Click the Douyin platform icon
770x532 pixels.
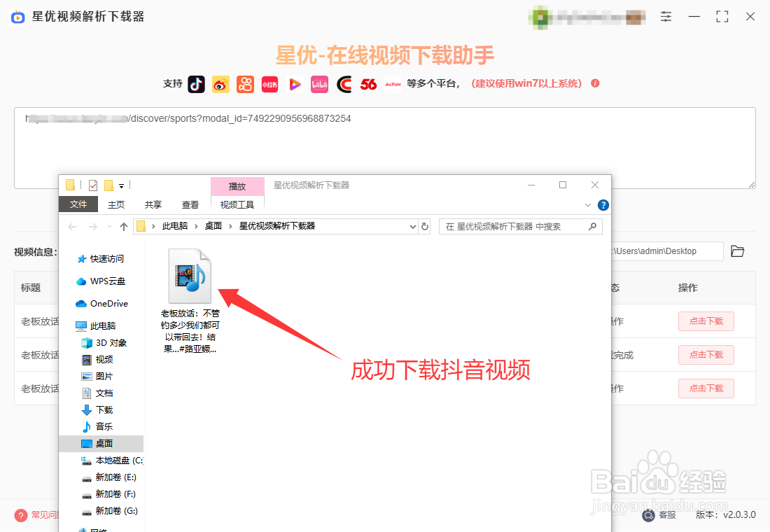[197, 84]
